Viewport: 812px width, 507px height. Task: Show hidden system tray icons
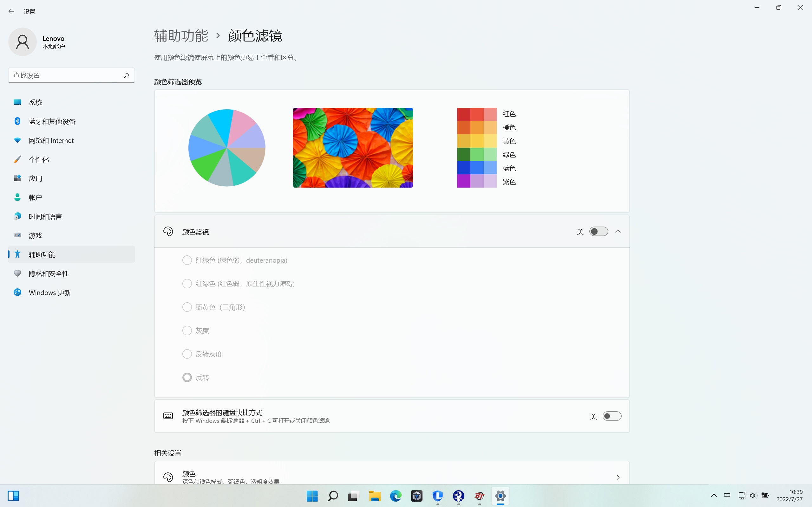714,496
